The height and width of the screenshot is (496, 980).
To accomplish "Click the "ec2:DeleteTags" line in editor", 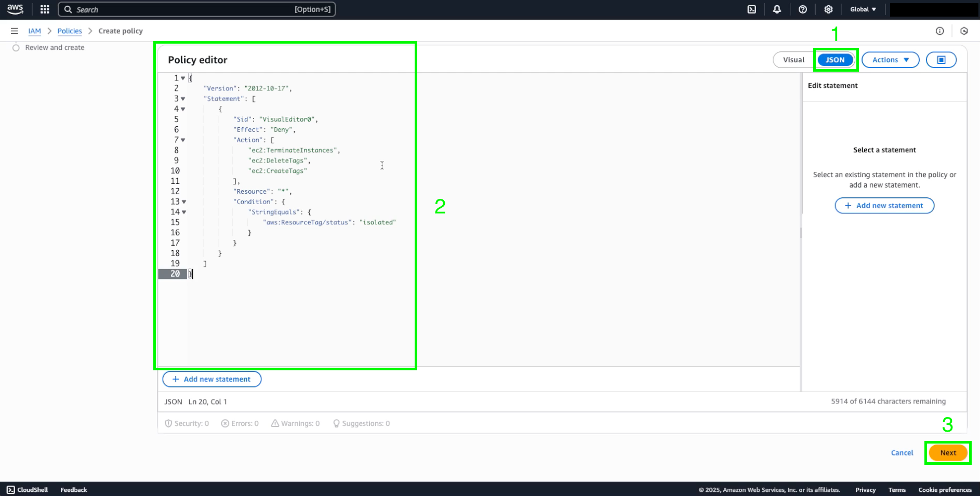I will coord(279,161).
